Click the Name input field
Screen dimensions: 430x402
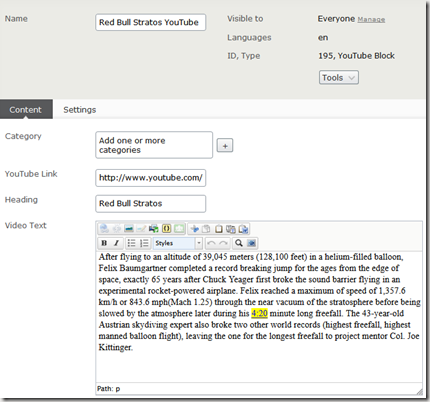click(151, 22)
